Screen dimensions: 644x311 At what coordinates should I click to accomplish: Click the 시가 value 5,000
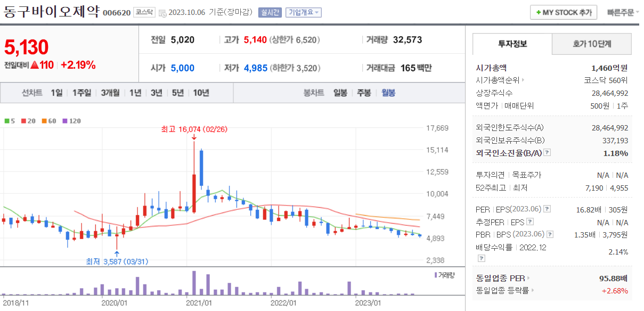[183, 68]
